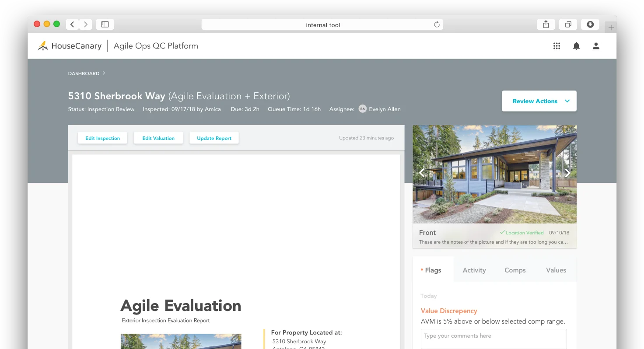Click the Status: Inspection Review text
Screen dimensions: 644x349
[101, 109]
